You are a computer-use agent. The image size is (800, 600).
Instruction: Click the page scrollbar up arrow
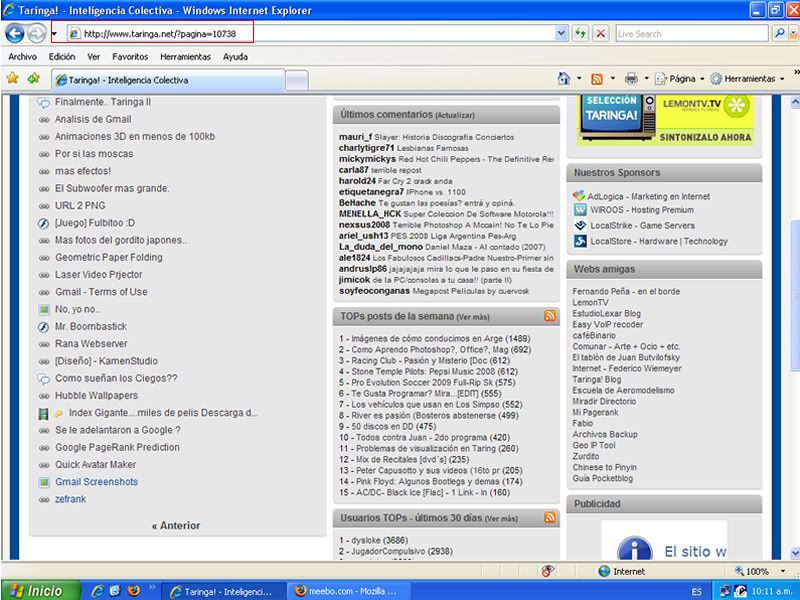tap(794, 102)
